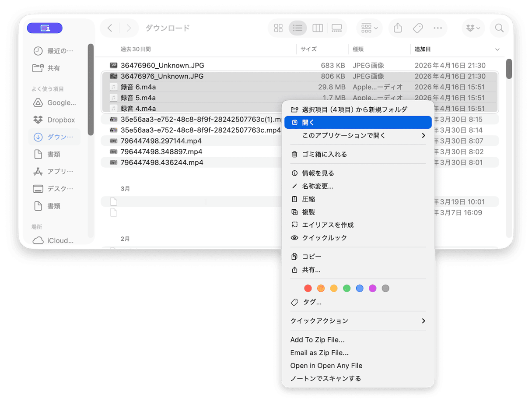
Task: Apply the yellow tag color
Action: pyautogui.click(x=334, y=288)
